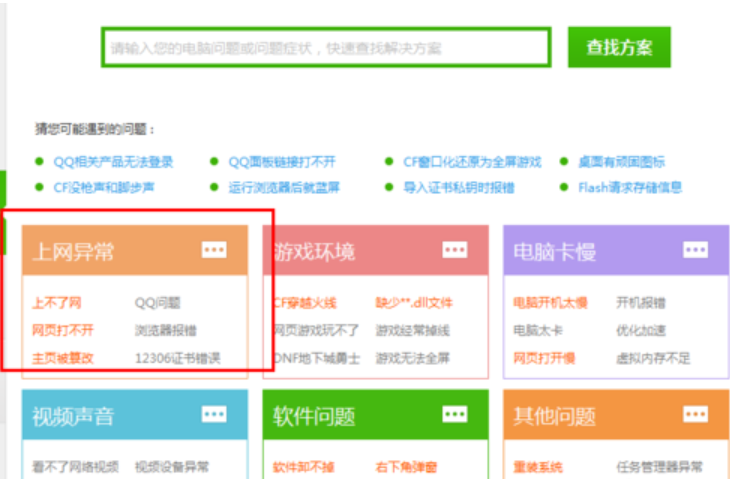Open the 电脑开机太慢 solution
730x479 pixels.
pos(550,303)
